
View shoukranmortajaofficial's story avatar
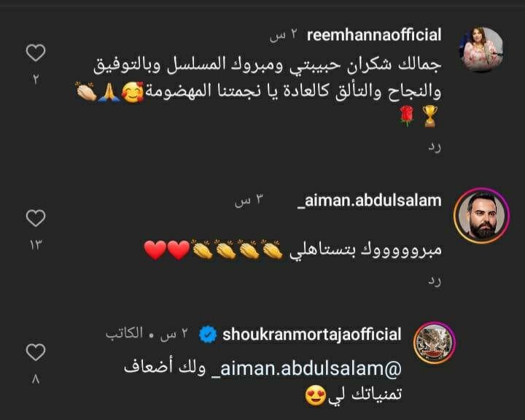(x=435, y=343)
